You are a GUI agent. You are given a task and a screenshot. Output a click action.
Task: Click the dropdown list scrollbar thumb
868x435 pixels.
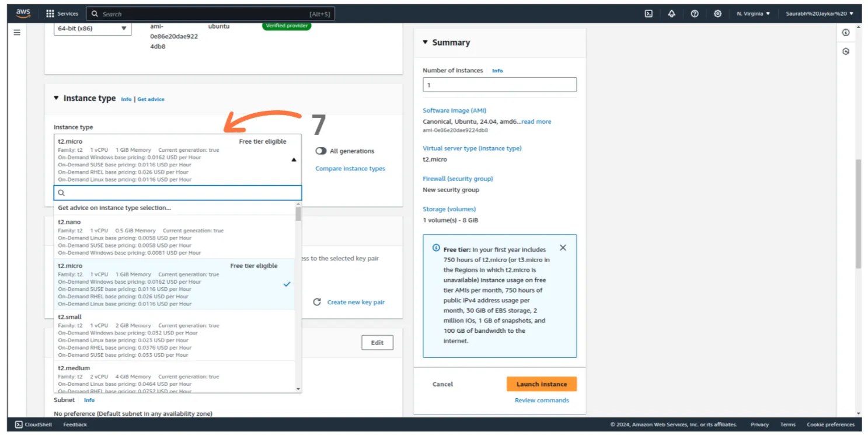coord(298,214)
